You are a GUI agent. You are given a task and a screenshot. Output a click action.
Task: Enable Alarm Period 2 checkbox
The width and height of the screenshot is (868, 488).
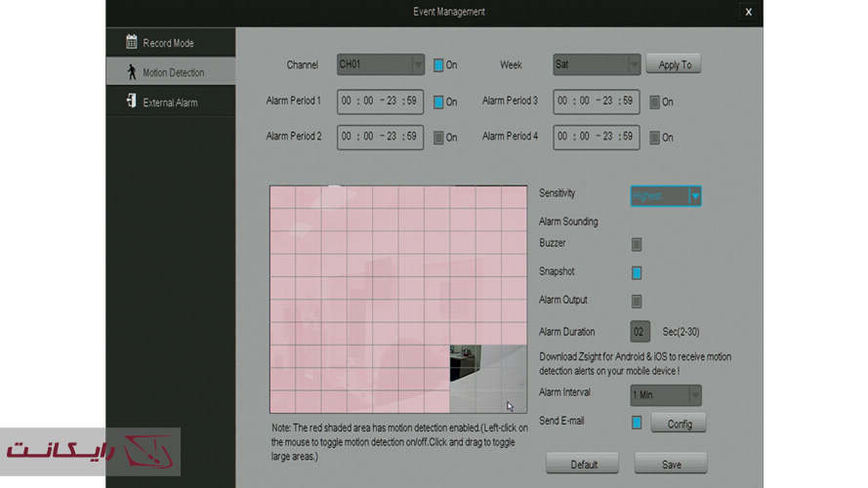coord(438,138)
